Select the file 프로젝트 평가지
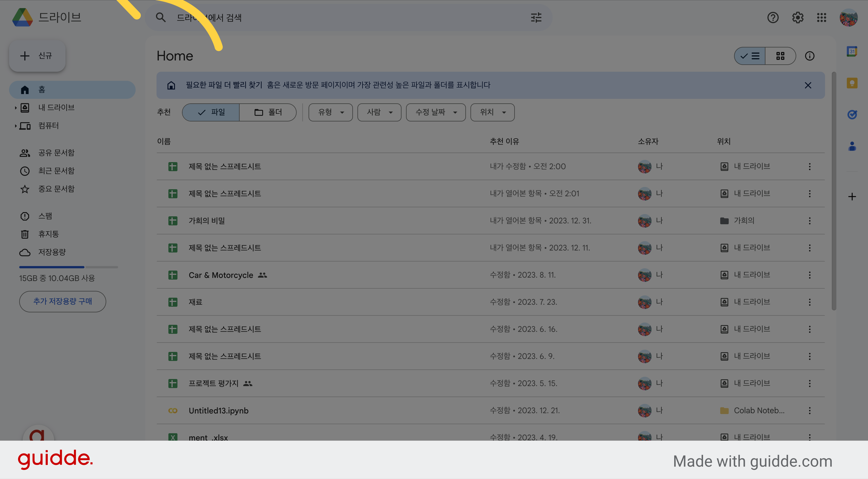 click(491, 383)
